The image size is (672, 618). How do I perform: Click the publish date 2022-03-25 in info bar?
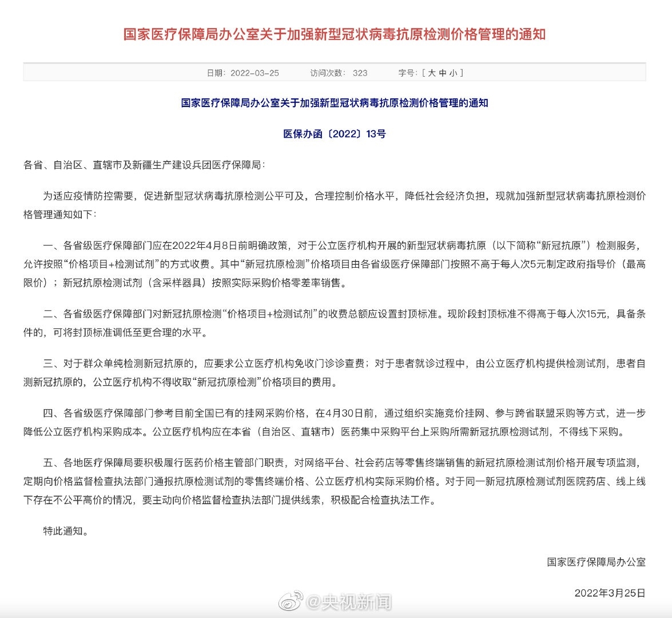tap(255, 73)
